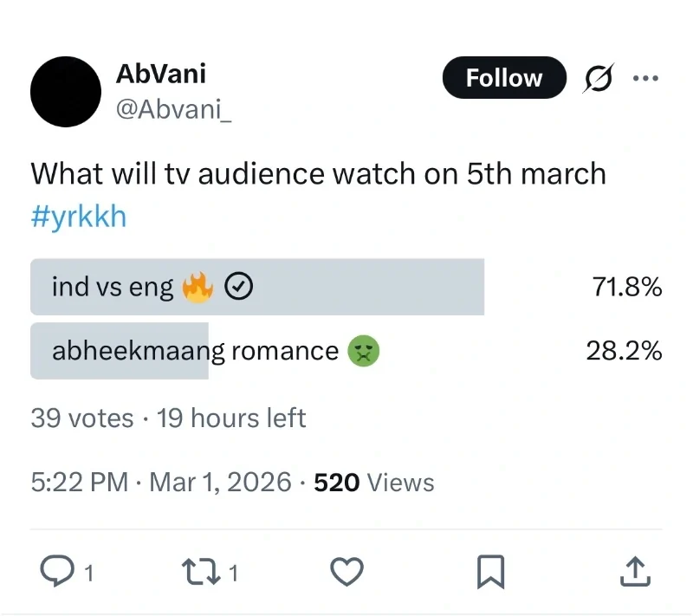This screenshot has width=693, height=616.
Task: Like the tweet with the heart icon
Action: (347, 571)
